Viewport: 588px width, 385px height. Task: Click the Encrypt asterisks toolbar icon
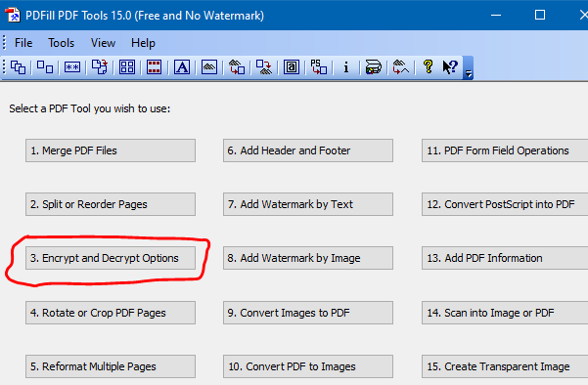point(72,67)
